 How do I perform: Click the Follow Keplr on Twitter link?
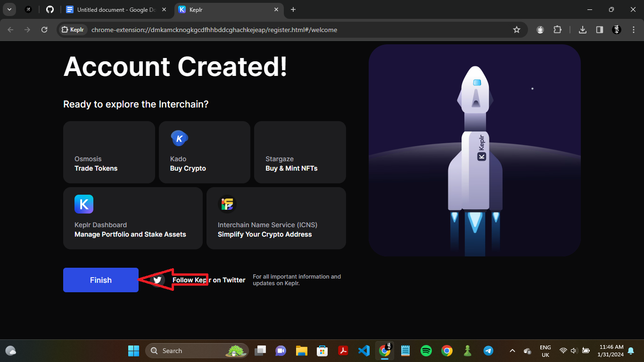209,280
